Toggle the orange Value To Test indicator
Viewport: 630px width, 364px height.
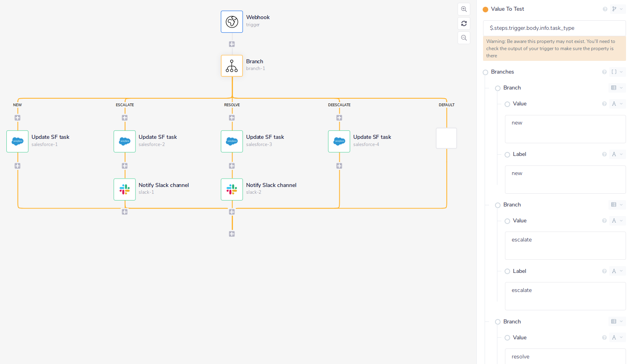pyautogui.click(x=485, y=10)
